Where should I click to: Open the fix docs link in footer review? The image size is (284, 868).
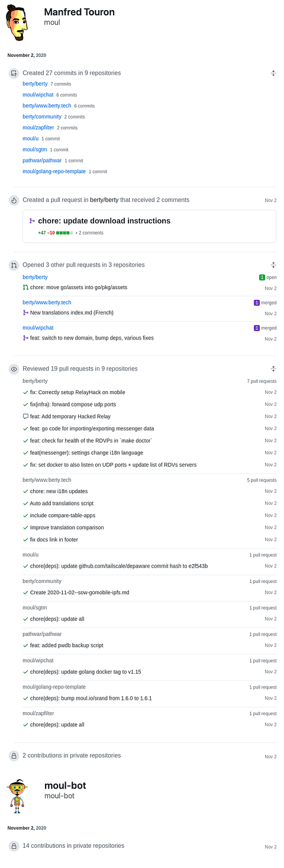tap(54, 539)
